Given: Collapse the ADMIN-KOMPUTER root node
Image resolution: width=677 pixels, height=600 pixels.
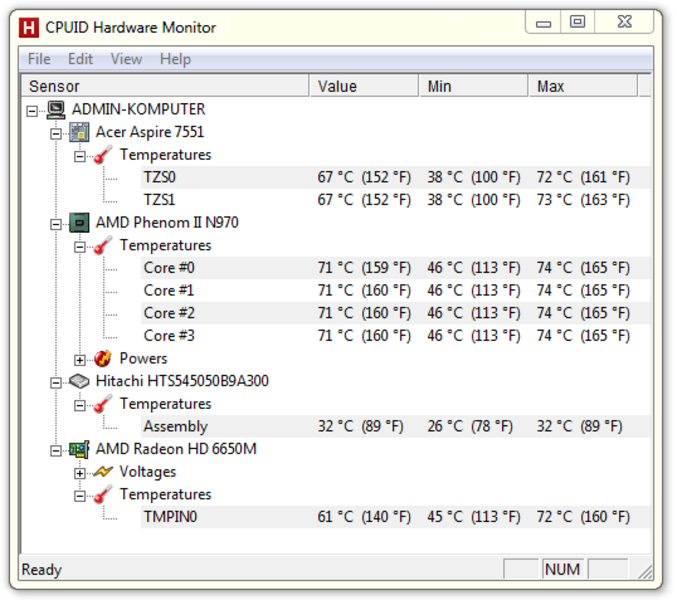Looking at the screenshot, I should 32,111.
